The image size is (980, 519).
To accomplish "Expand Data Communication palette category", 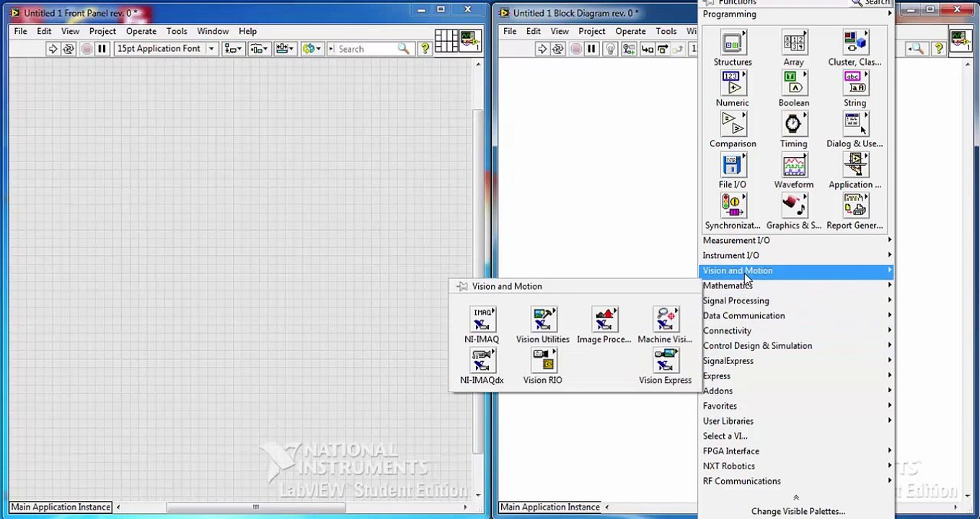I will 797,316.
